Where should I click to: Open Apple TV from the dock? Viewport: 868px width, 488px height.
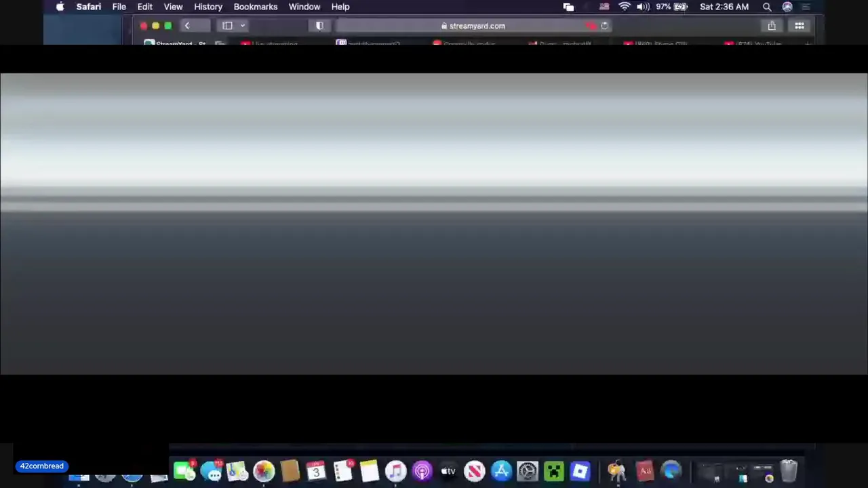[x=448, y=471]
